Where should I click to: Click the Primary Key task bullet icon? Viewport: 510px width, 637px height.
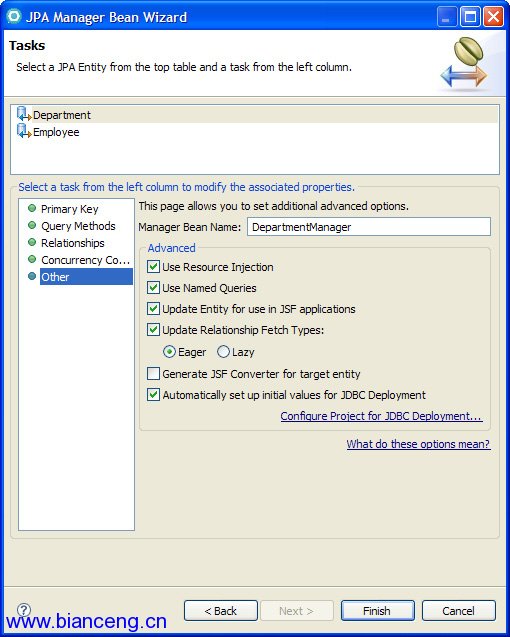click(x=32, y=208)
